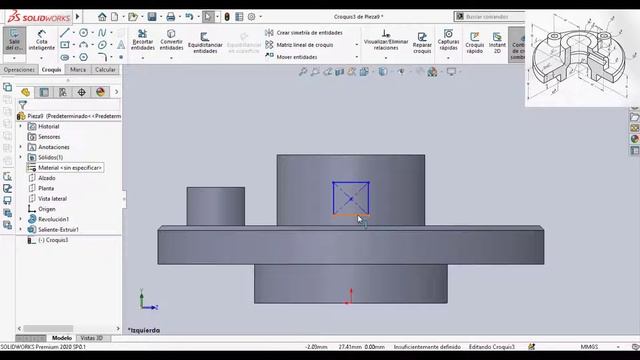The height and width of the screenshot is (360, 640).
Task: Switch to the Operaciones tab
Action: click(19, 70)
